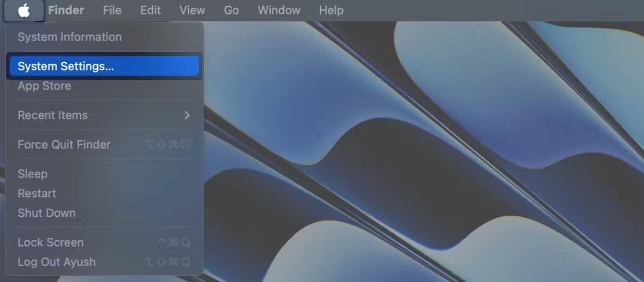Select Log Out Ayush
The image size is (644, 282).
coord(56,262)
